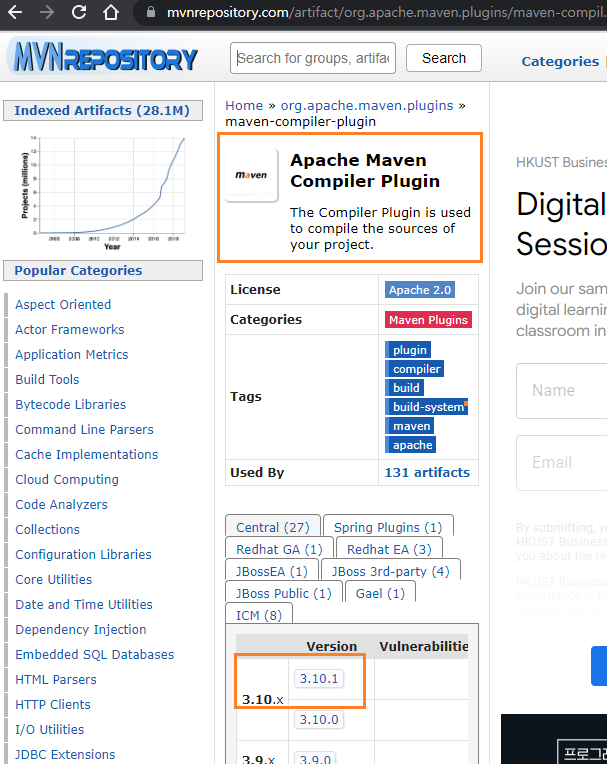Switch to the Gael (1) tab
This screenshot has height=764, width=607.
380,593
